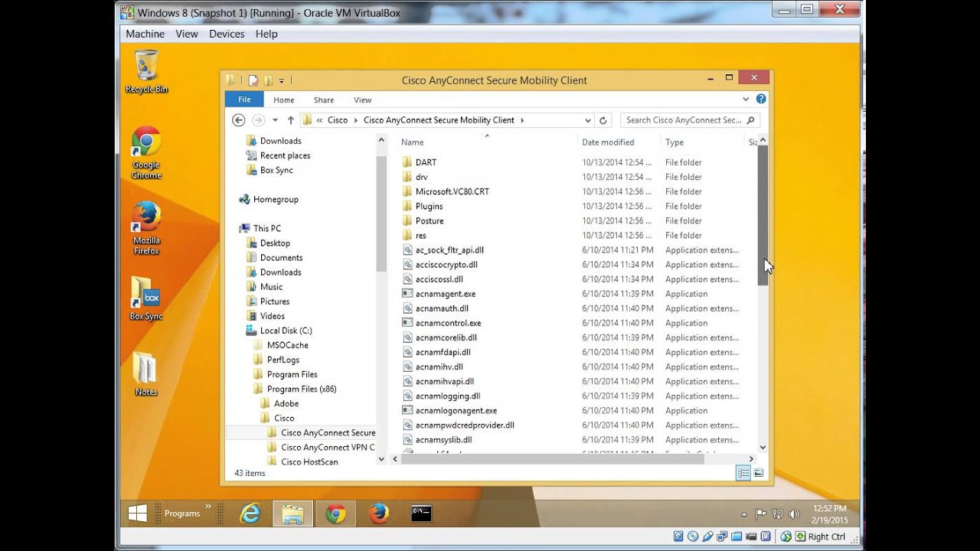Screen dimensions: 980x551
Task: Select File Explorer taskbar icon
Action: [292, 514]
